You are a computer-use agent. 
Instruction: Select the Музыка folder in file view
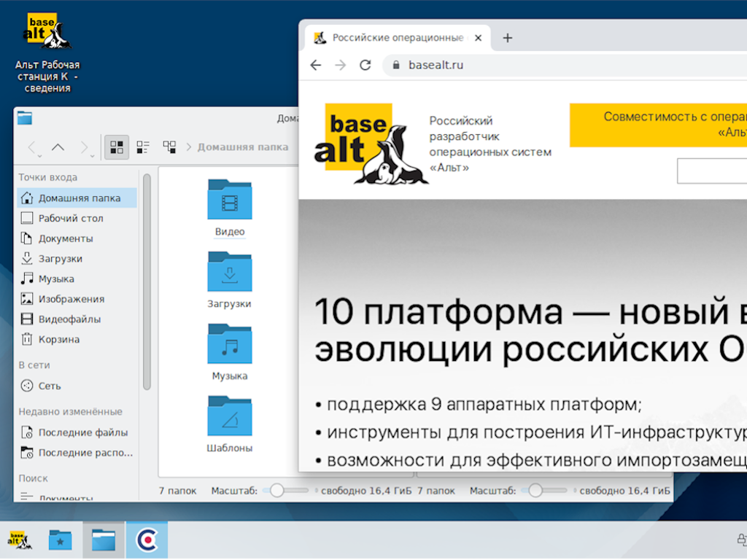click(230, 352)
